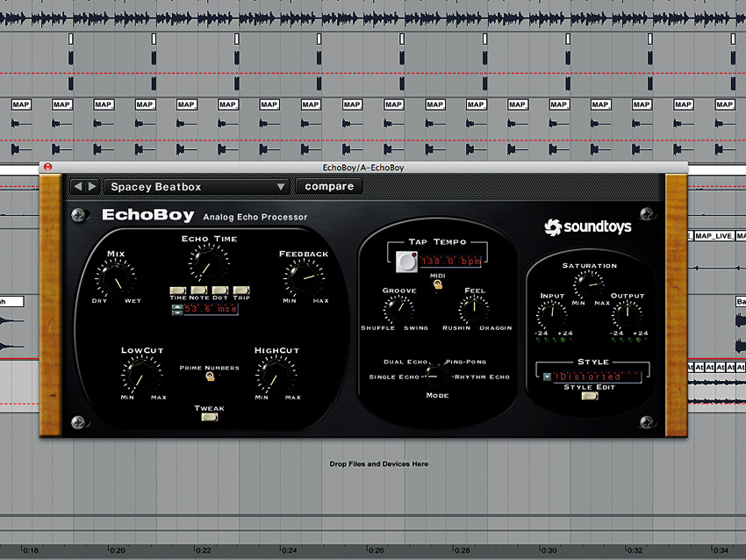Screen dimensions: 746x560
Task: Load the previous EchoBoy preset
Action: click(78, 186)
